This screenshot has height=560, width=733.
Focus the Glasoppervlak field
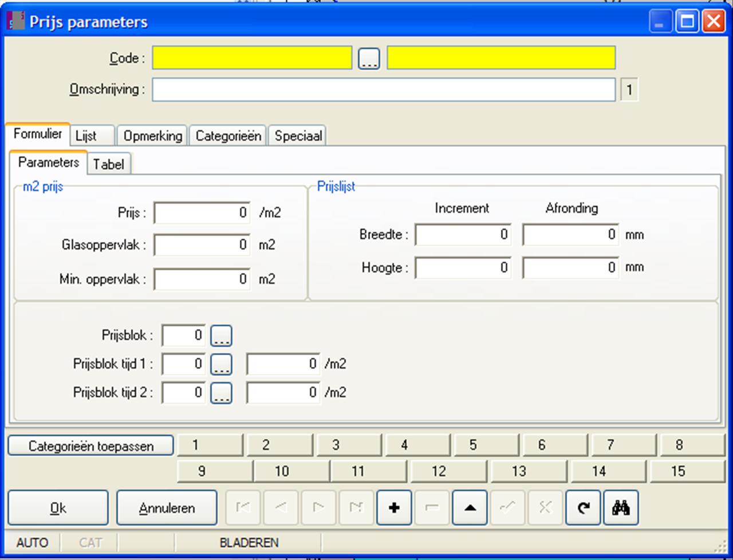[202, 245]
